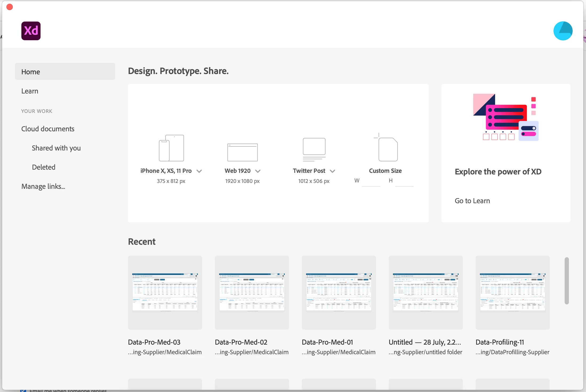Click the Go to Learn link
The height and width of the screenshot is (392, 586).
[472, 201]
